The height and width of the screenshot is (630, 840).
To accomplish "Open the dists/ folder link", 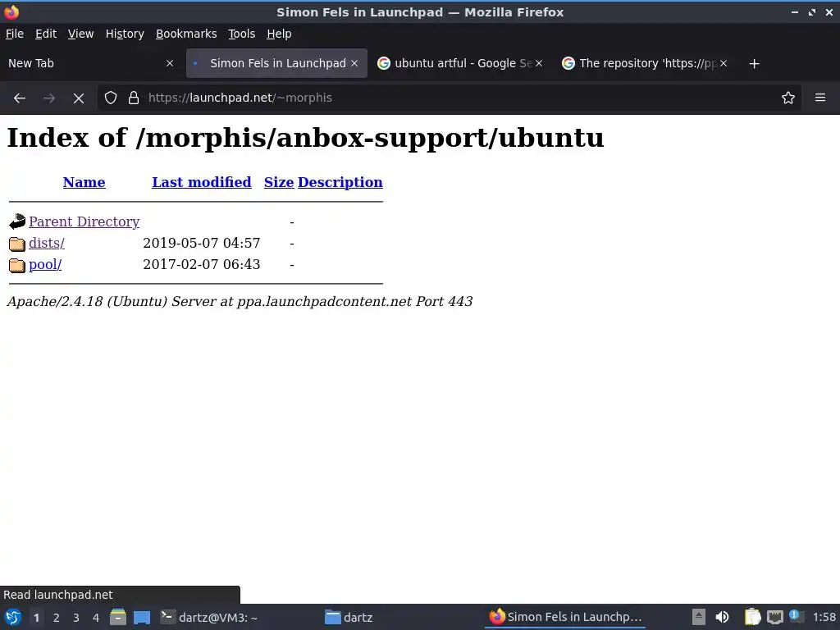I will pyautogui.click(x=47, y=243).
